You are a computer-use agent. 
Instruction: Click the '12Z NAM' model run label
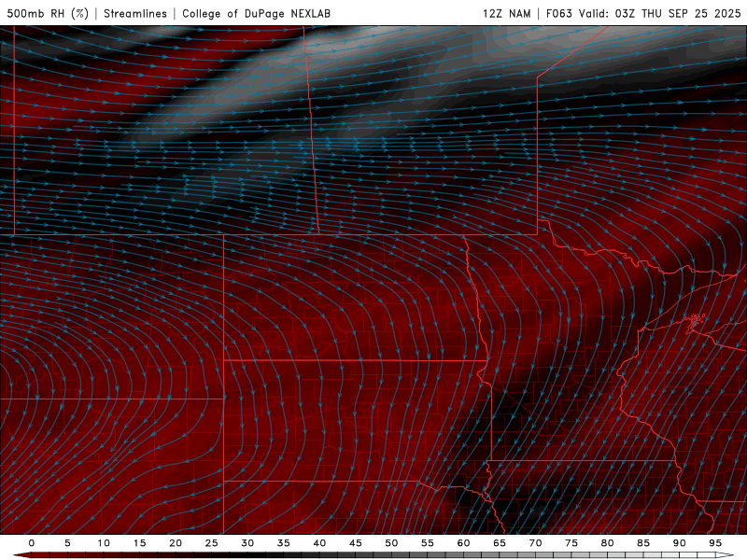coord(506,13)
